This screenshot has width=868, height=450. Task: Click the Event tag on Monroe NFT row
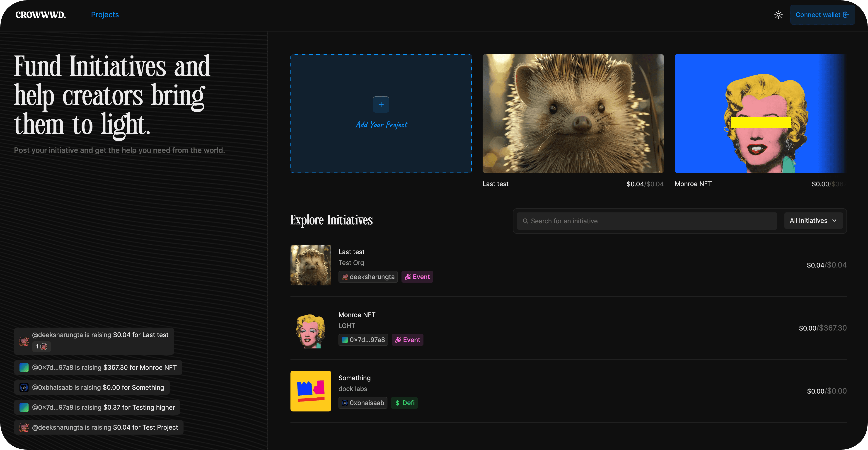click(x=407, y=340)
